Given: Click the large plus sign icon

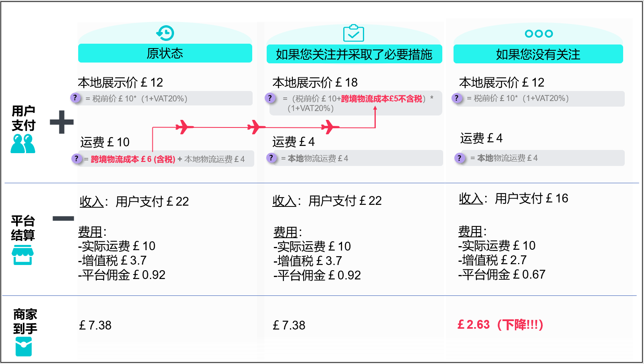Looking at the screenshot, I should (62, 122).
